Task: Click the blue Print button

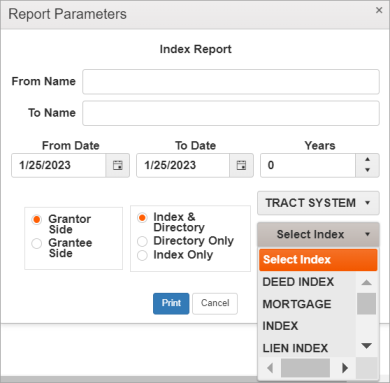Action: point(171,303)
